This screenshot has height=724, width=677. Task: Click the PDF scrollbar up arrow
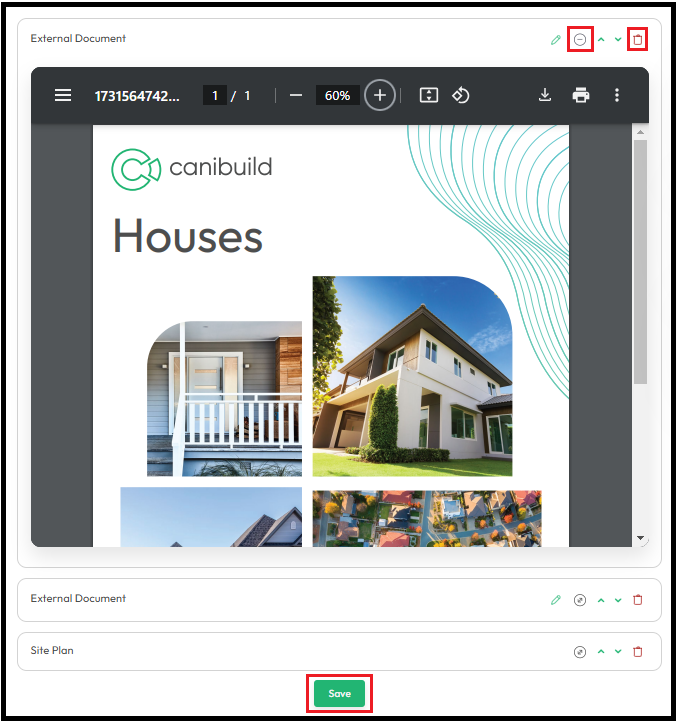point(640,132)
